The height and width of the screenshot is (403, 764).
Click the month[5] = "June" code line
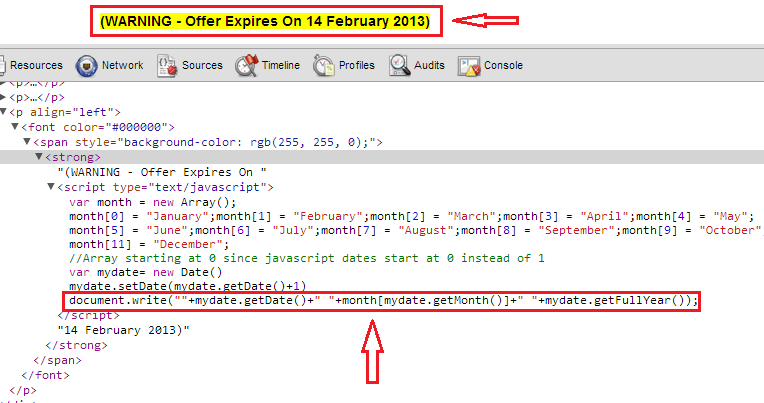coord(417,230)
